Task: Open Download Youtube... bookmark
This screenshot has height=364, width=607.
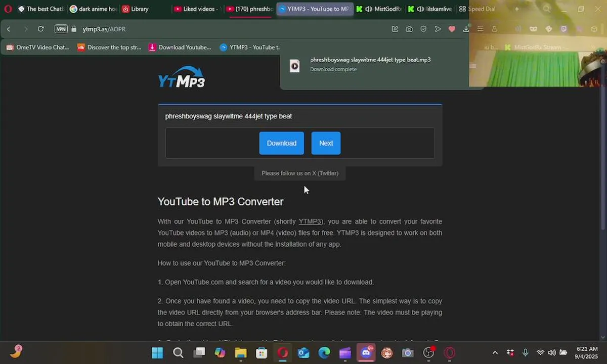Action: pyautogui.click(x=180, y=48)
